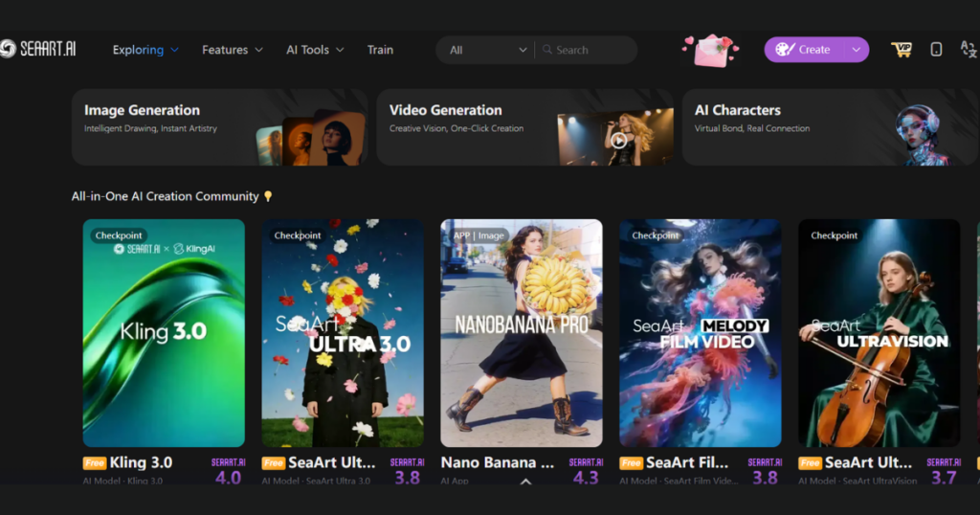This screenshot has height=515, width=980.
Task: Click the SeaArt.AI logo
Action: 38,50
